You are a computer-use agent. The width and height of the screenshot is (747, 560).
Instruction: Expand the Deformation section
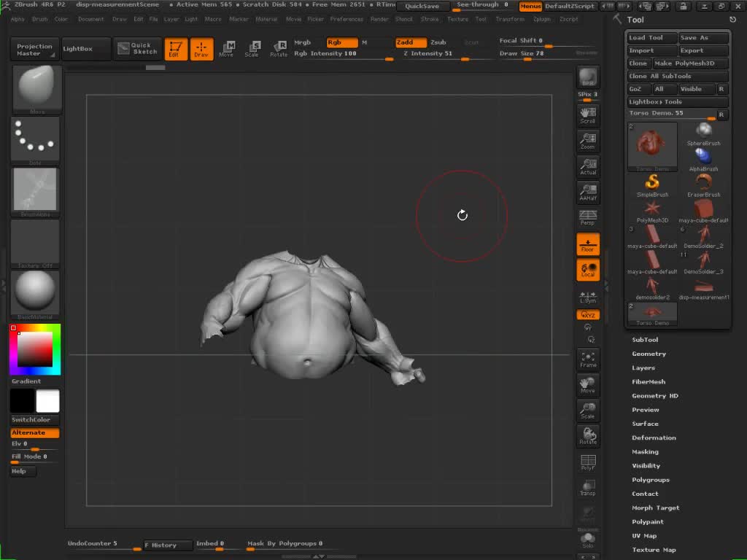(x=654, y=437)
